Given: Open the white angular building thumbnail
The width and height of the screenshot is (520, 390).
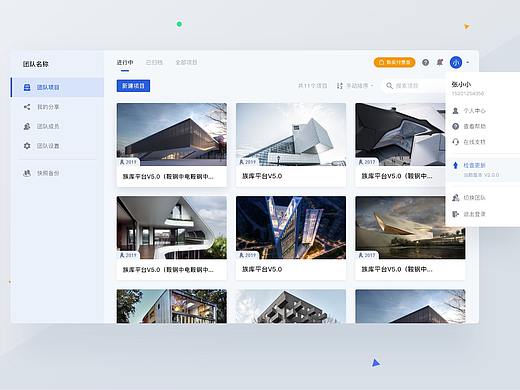Looking at the screenshot, I should point(291,134).
